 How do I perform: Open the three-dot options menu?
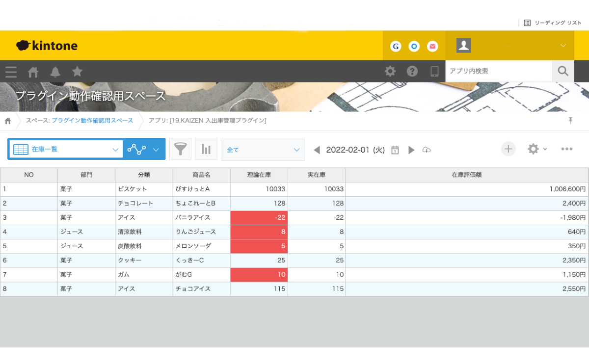coord(567,149)
